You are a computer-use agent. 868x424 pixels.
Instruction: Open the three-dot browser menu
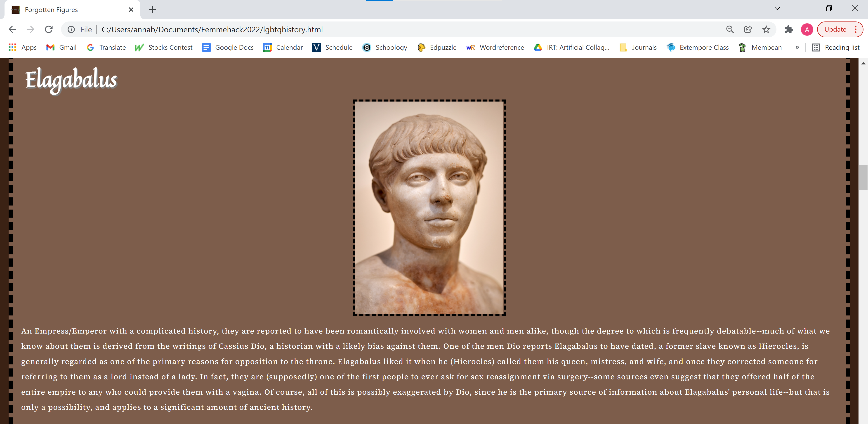click(x=856, y=29)
